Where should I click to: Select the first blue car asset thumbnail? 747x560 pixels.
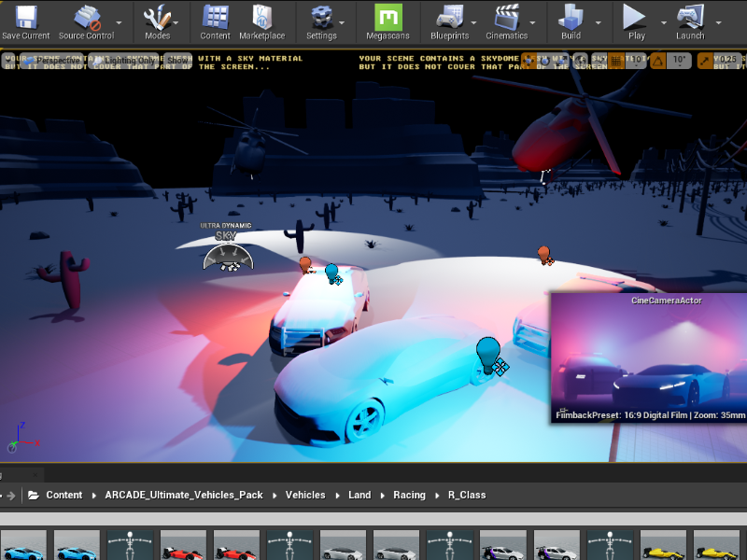(x=23, y=546)
